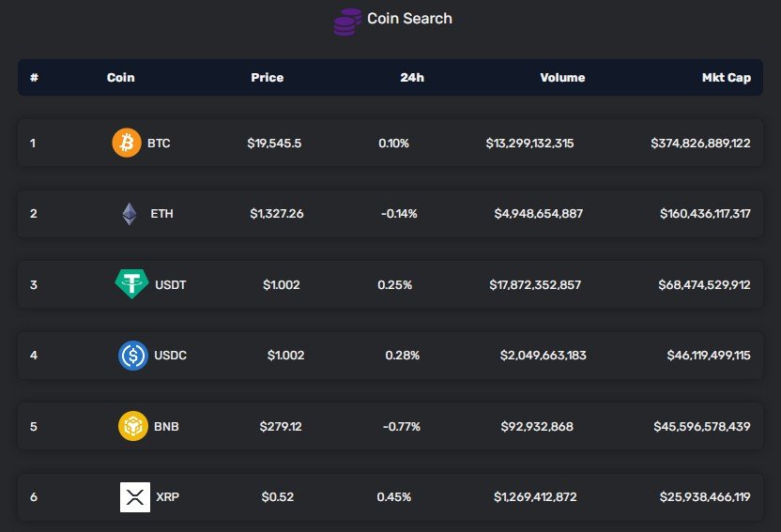The image size is (781, 532).
Task: Click BTC market cap $374,826,889,122
Action: 700,144
